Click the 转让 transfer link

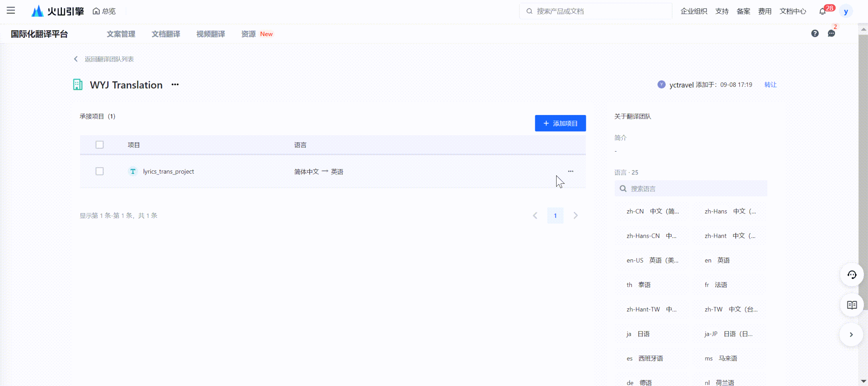tap(770, 84)
